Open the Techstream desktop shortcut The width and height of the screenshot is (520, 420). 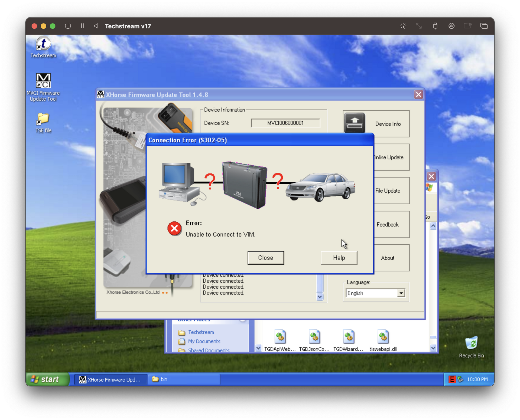(x=43, y=47)
